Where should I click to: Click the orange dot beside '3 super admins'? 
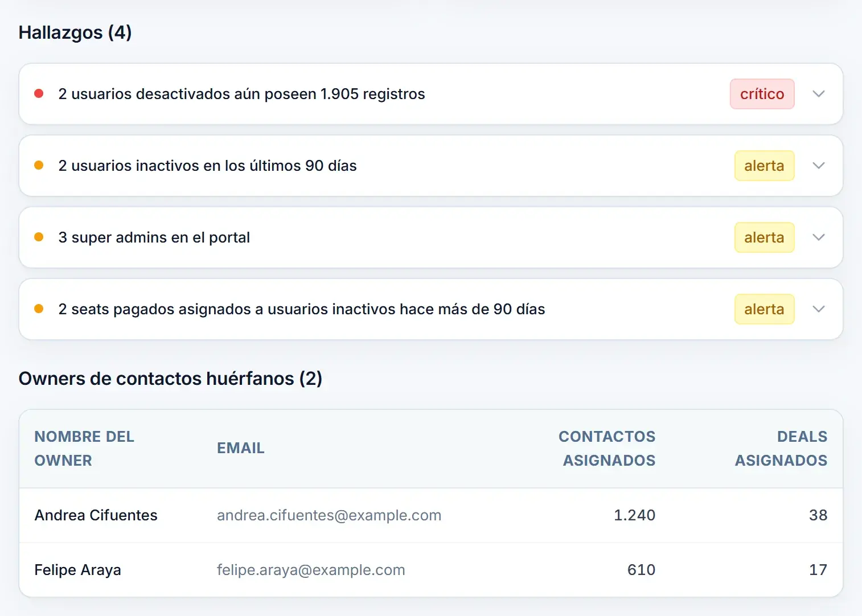click(x=39, y=237)
